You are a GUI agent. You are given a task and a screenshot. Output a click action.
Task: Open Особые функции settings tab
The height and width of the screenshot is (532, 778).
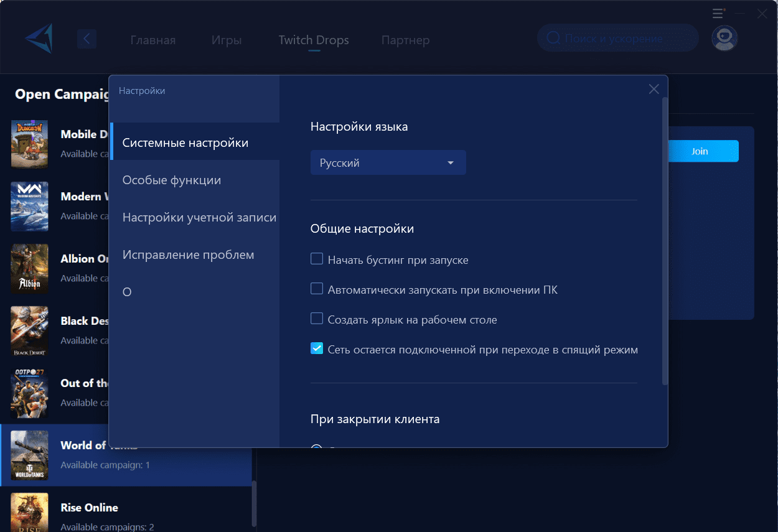pyautogui.click(x=172, y=180)
